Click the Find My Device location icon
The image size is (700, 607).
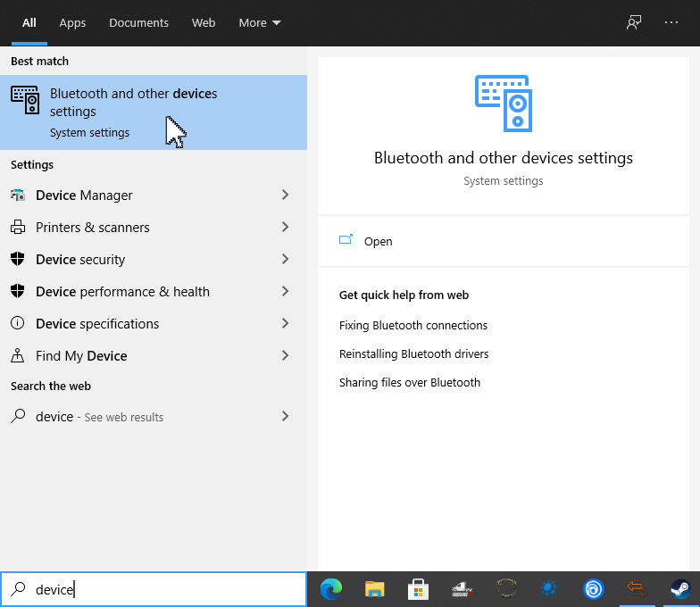coord(18,355)
